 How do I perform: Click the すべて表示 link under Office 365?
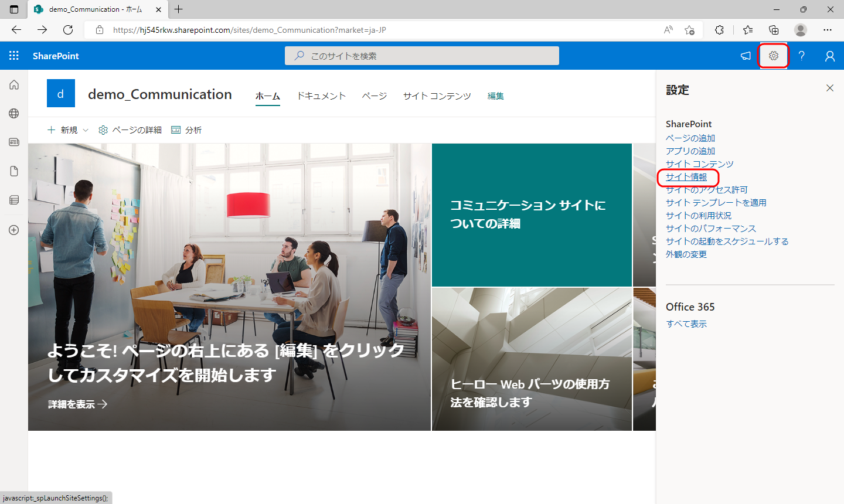coord(686,324)
